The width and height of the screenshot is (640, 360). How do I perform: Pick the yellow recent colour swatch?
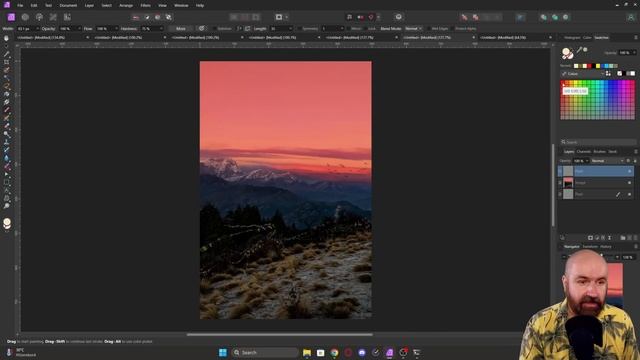point(598,66)
